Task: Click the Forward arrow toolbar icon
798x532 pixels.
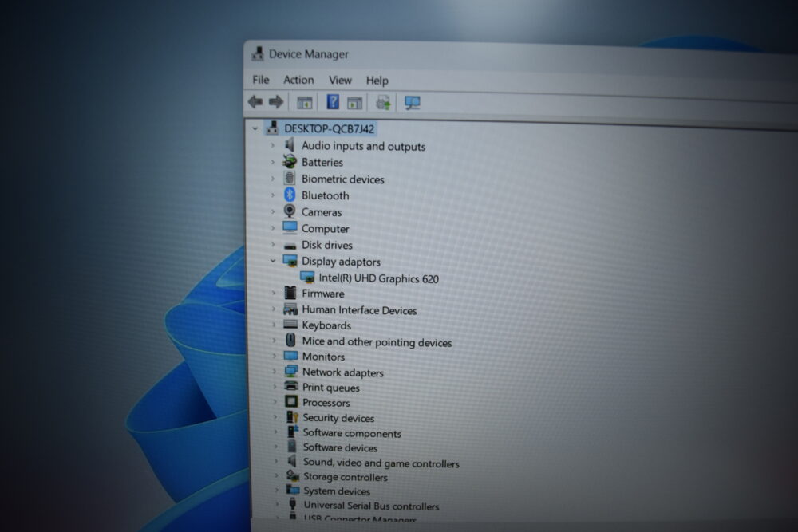Action: 276,102
